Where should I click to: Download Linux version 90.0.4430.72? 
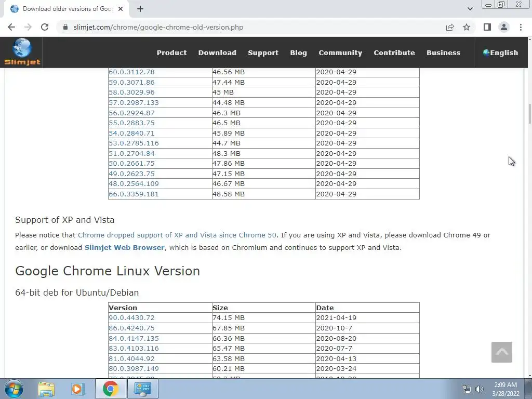(x=131, y=318)
